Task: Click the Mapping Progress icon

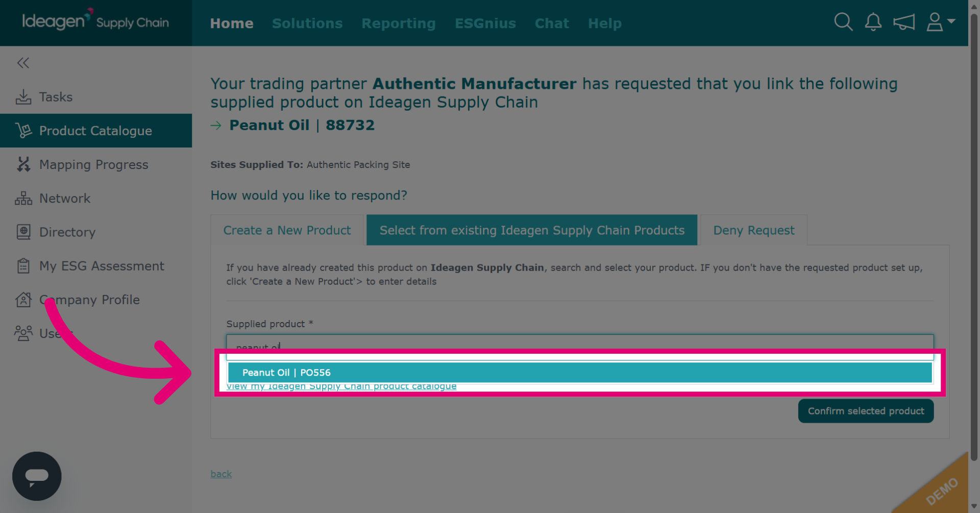Action: point(23,164)
